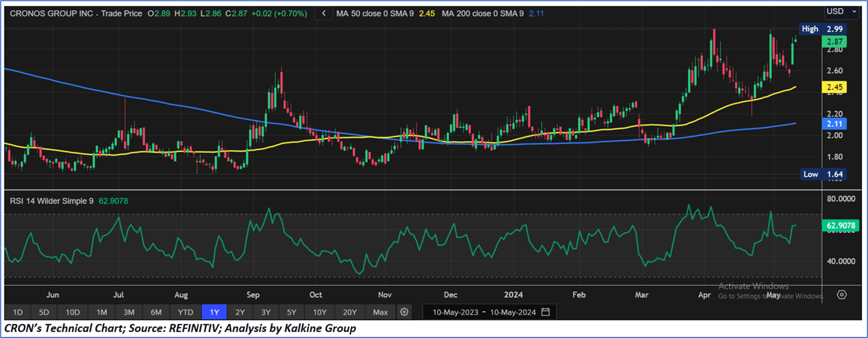Viewport: 868px width, 338px height.
Task: Open the USD currency dropdown
Action: [842, 11]
